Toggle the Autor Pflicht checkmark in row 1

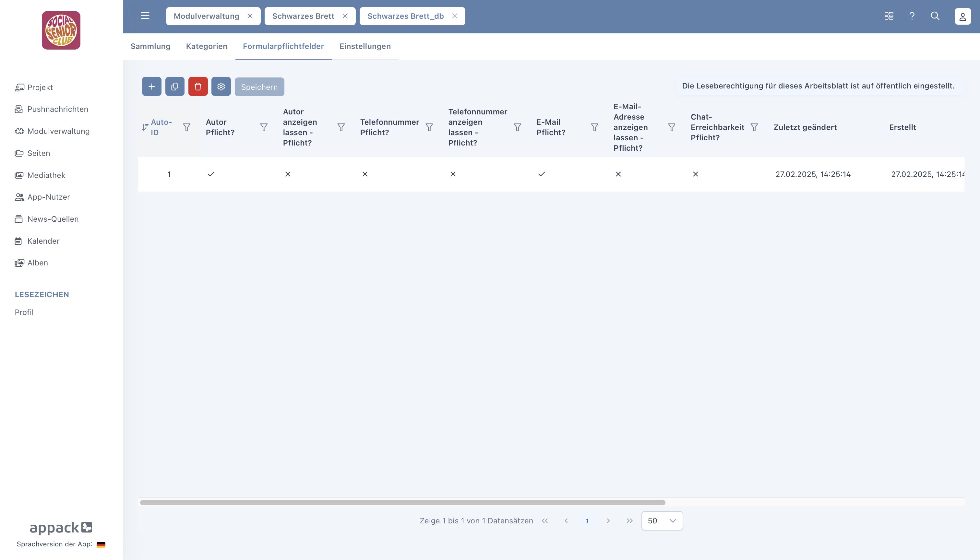coord(211,174)
